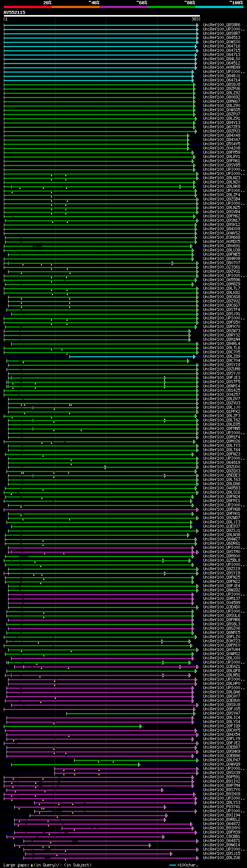The image size is (247, 868).
Task: Select the label UniRef100_Q9FIQ9
Action: 222,726
